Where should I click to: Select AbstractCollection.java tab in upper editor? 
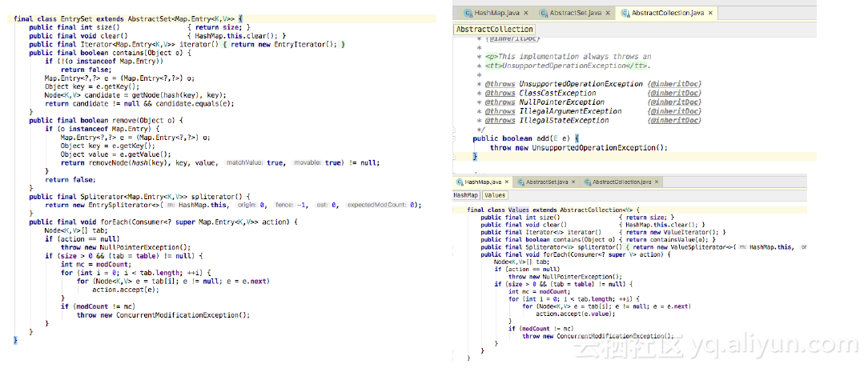pos(668,12)
